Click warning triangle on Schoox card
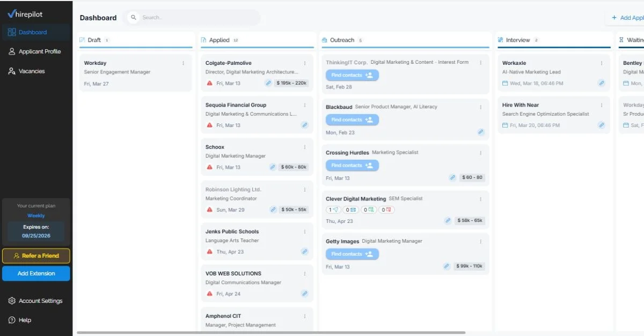The width and height of the screenshot is (644, 336). point(210,167)
